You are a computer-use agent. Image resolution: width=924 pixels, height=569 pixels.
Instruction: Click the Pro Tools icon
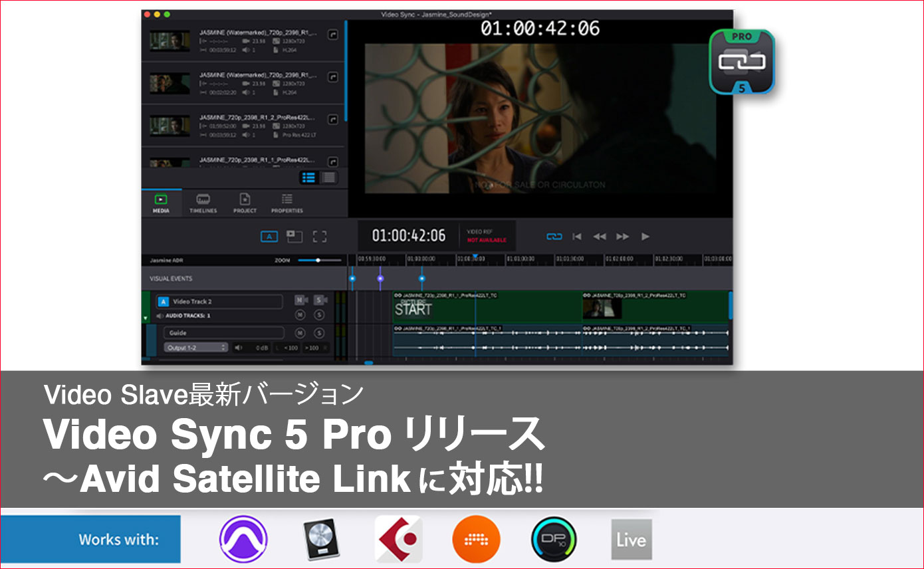pos(243,540)
